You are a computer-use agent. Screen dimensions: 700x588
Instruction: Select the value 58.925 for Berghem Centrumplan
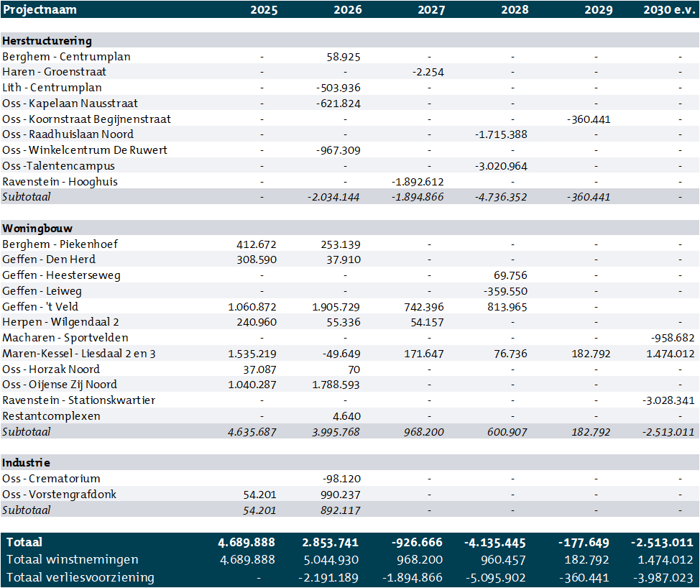pos(344,57)
